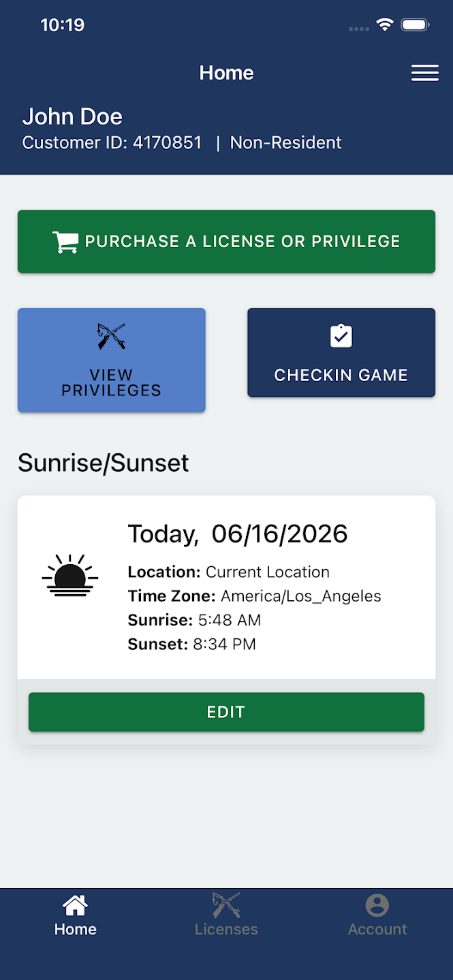Tap the Today 06/16/2026 date heading
The height and width of the screenshot is (980, 453).
238,534
